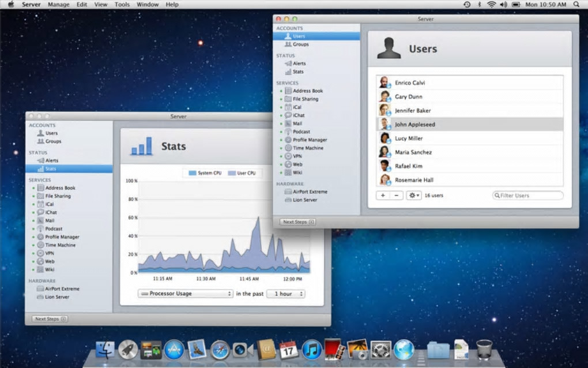Click the Filter Users search field
Screen dimensions: 588x368
click(x=527, y=196)
